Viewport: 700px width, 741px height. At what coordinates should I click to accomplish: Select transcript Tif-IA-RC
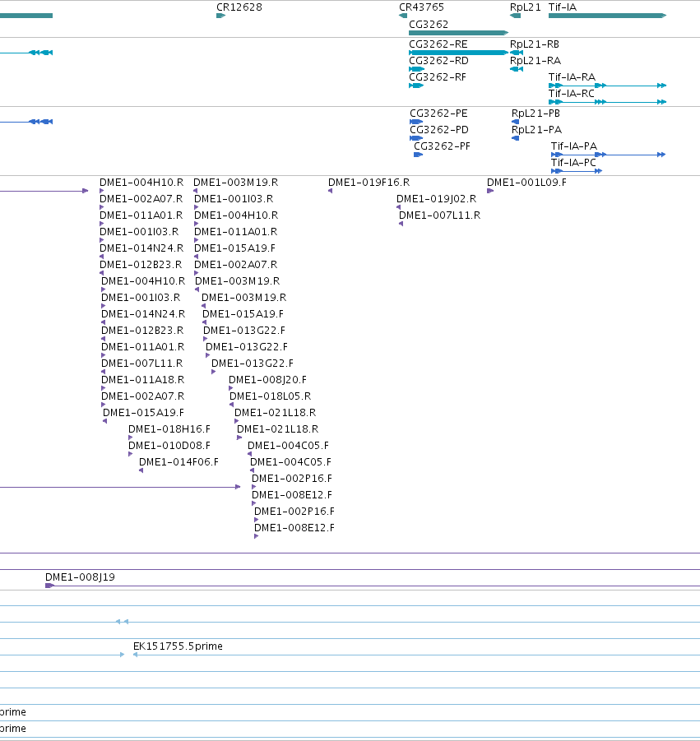coord(607,102)
